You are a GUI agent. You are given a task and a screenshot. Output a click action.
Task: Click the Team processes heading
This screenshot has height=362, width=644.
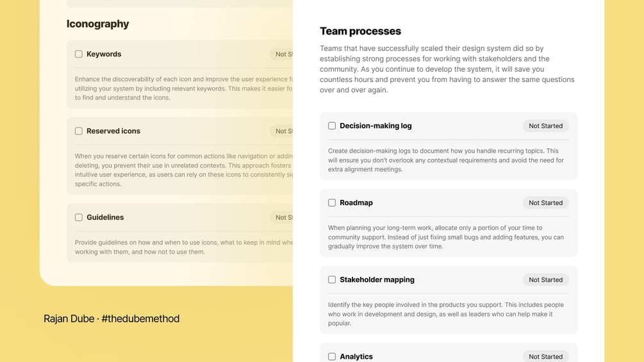pos(360,31)
